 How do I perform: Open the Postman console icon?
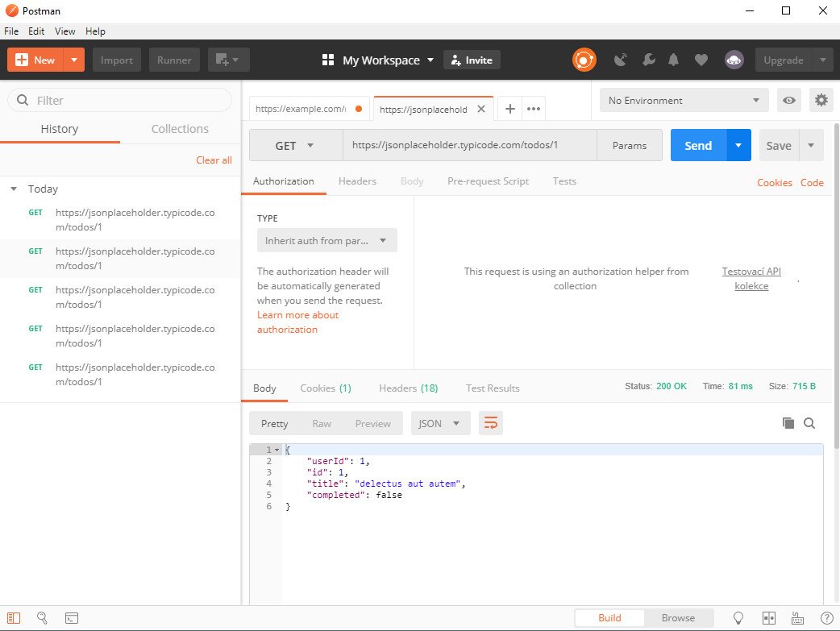click(71, 618)
